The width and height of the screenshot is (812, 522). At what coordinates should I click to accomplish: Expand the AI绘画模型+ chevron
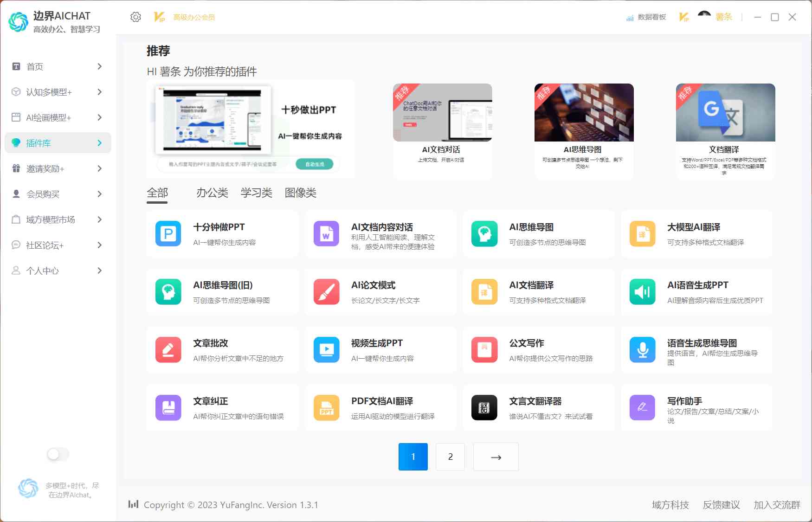(99, 117)
